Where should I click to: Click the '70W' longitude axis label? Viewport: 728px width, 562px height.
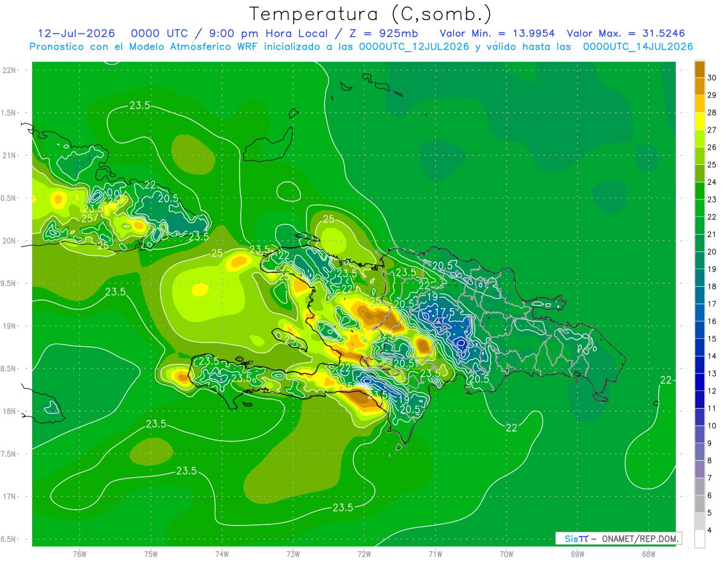tap(506, 554)
